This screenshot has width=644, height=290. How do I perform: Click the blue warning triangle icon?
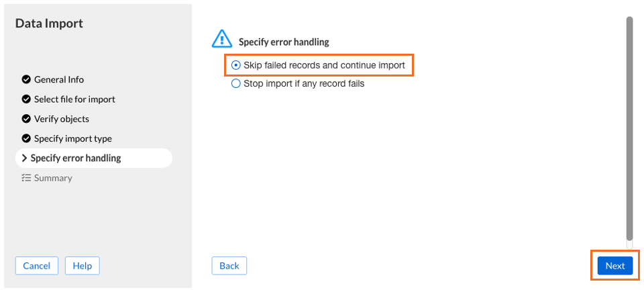click(222, 39)
